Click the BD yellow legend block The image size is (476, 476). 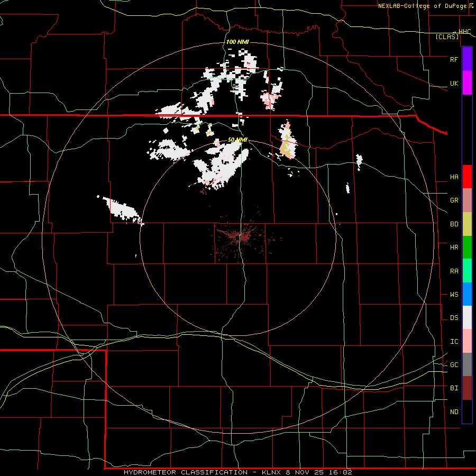467,224
